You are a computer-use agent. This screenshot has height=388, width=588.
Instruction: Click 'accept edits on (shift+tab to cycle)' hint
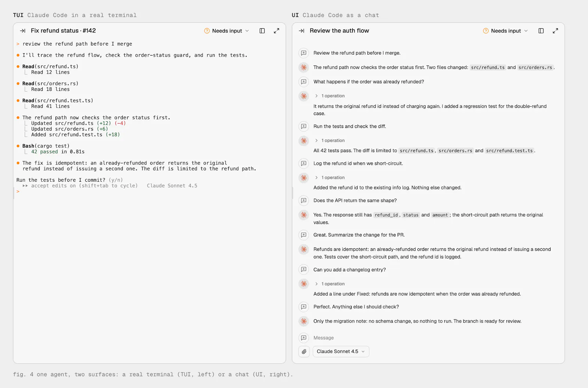pyautogui.click(x=84, y=186)
